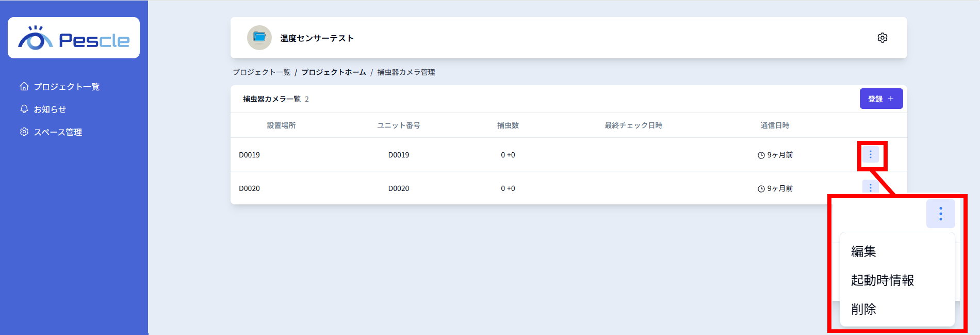Go to プロジェクト一覧 in the breadcrumb
Viewport: 980px width, 335px height.
tap(261, 72)
